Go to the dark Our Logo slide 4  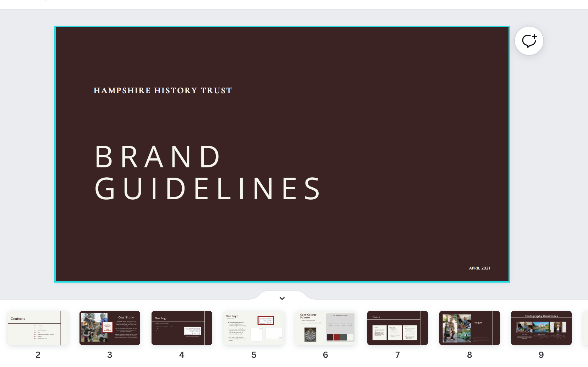click(182, 328)
